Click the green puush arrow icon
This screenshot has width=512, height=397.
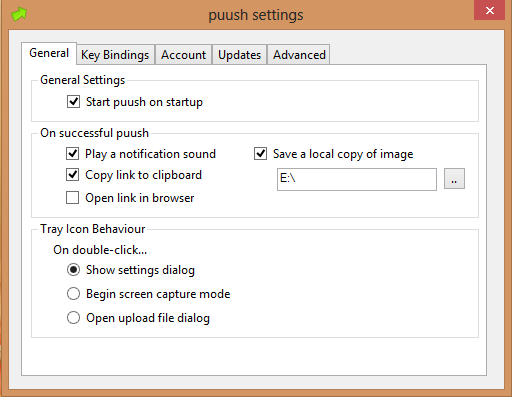(x=19, y=14)
